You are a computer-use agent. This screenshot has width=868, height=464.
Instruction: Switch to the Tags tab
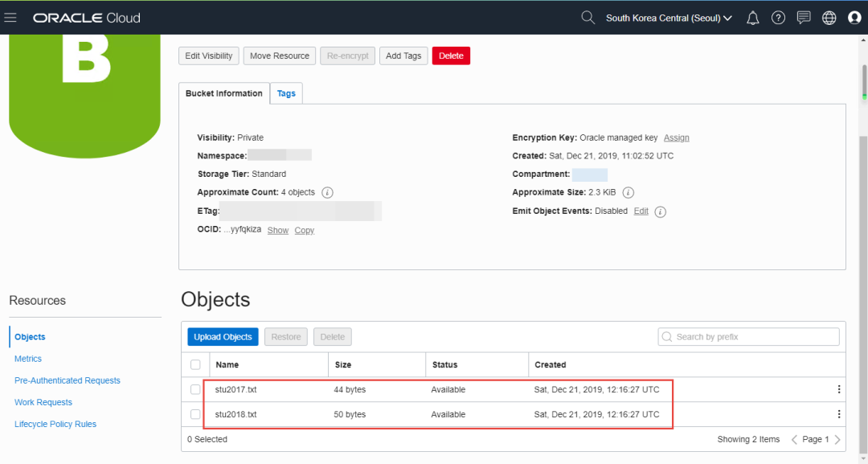coord(286,94)
